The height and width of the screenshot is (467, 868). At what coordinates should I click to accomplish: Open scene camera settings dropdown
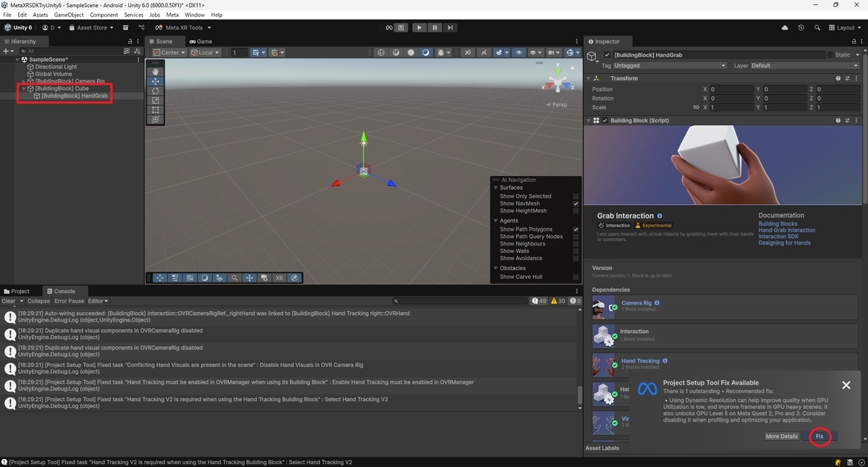pos(555,52)
